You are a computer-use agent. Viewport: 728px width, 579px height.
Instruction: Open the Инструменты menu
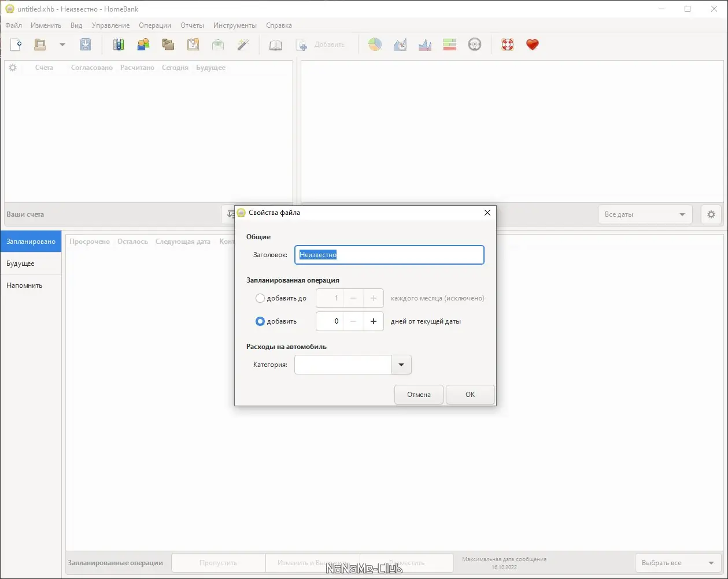pos(235,25)
